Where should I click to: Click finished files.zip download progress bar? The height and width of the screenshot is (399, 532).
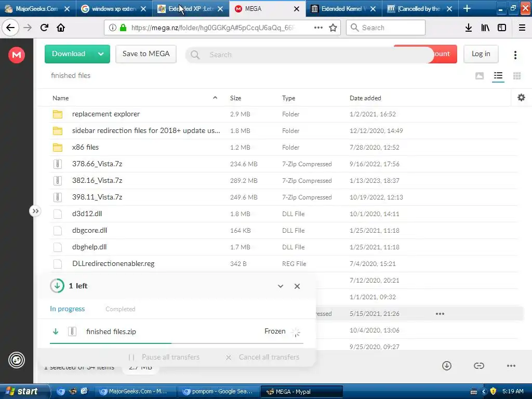pyautogui.click(x=177, y=343)
